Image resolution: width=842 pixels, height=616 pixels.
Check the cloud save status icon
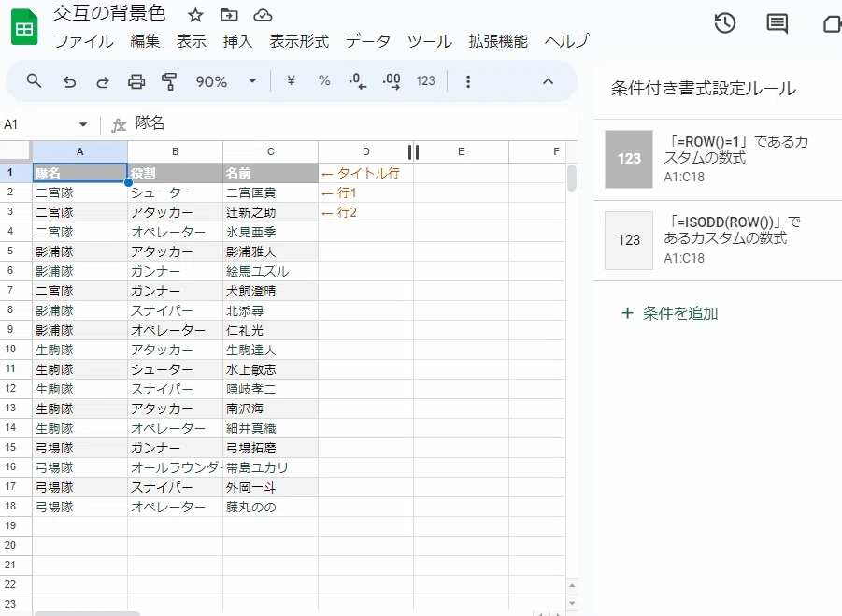click(x=263, y=15)
